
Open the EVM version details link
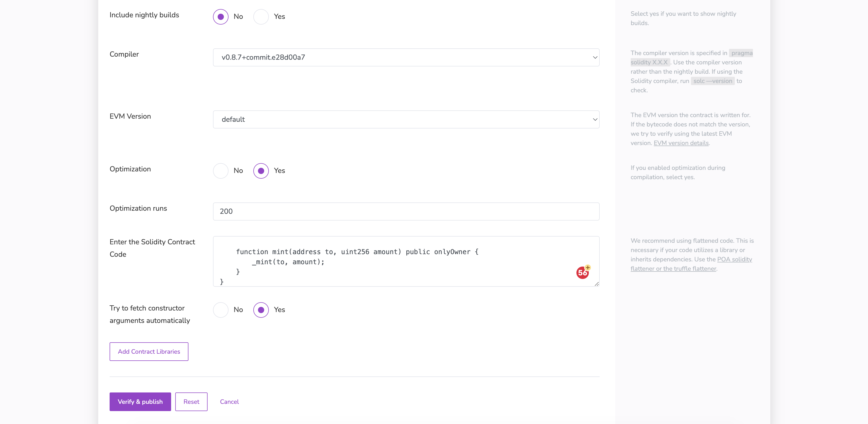click(x=681, y=143)
